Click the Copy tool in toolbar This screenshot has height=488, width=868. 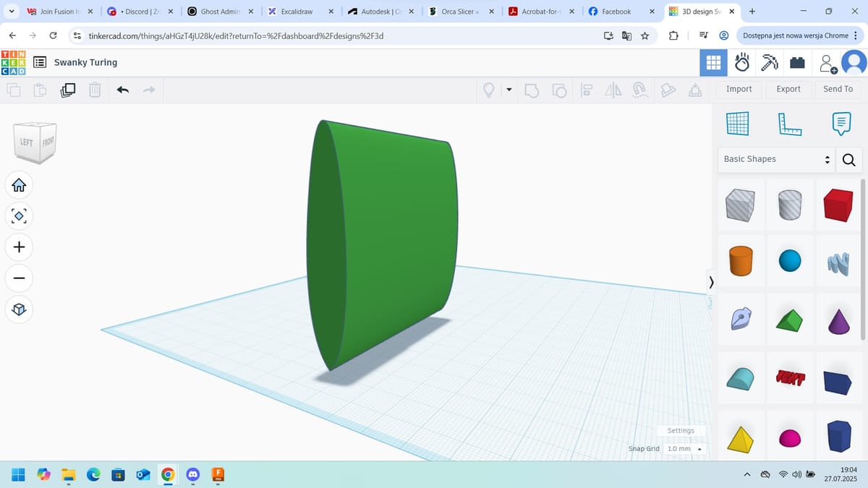pos(14,90)
